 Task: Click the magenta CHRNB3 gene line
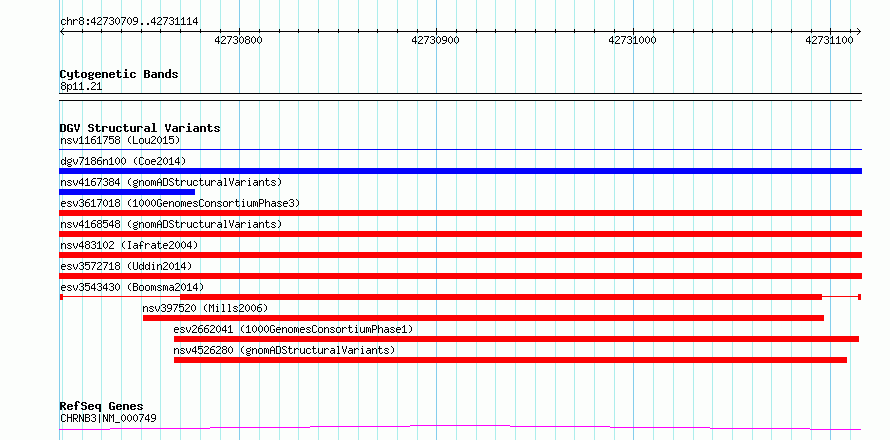[x=461, y=427]
